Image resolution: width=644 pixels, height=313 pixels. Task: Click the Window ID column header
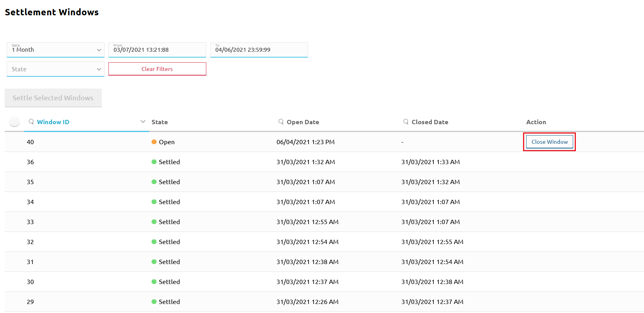pyautogui.click(x=53, y=122)
